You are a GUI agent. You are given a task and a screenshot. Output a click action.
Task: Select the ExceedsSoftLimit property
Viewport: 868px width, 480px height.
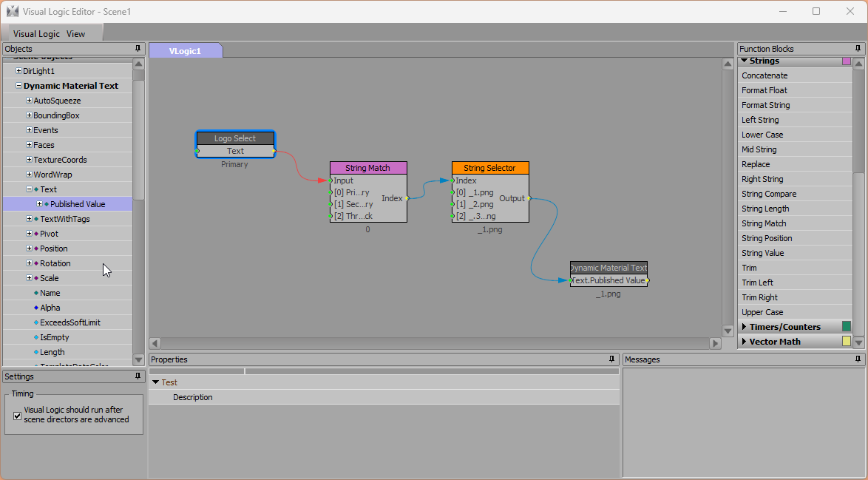click(x=70, y=322)
